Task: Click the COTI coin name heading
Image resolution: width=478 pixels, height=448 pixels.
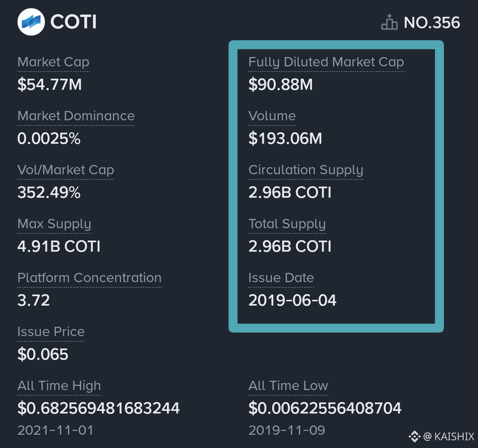Action: point(73,22)
